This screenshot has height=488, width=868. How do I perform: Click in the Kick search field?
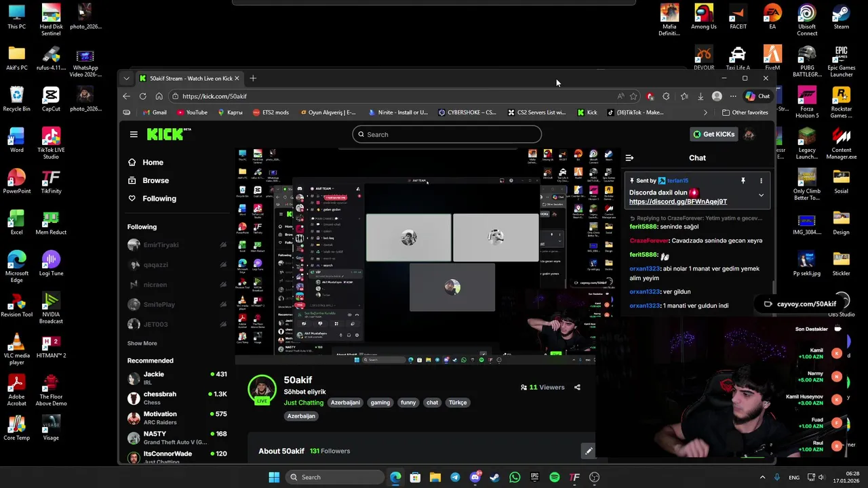pos(447,134)
